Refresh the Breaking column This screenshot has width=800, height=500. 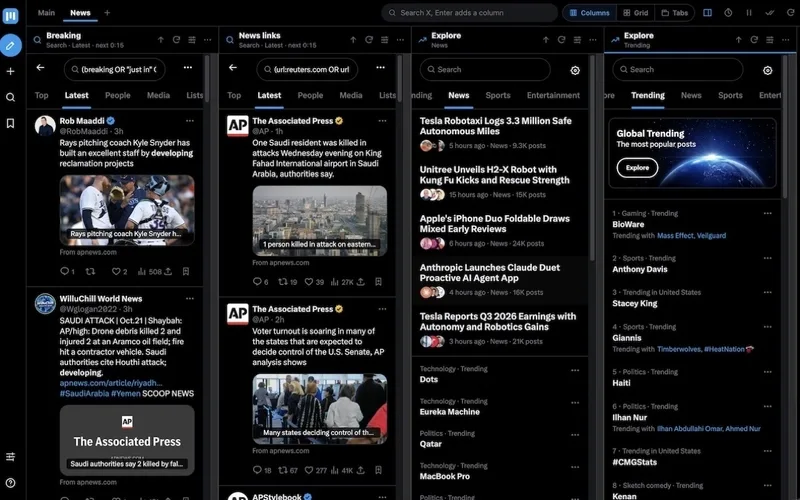click(177, 40)
